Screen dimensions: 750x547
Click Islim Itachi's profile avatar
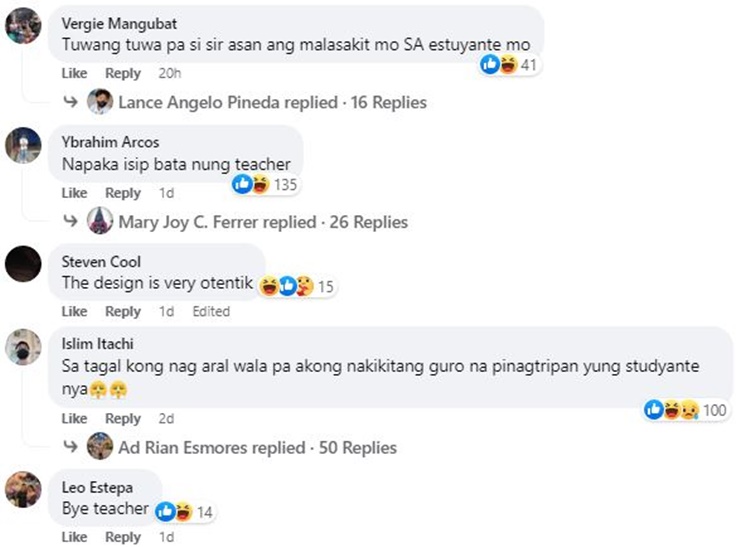coord(22,347)
